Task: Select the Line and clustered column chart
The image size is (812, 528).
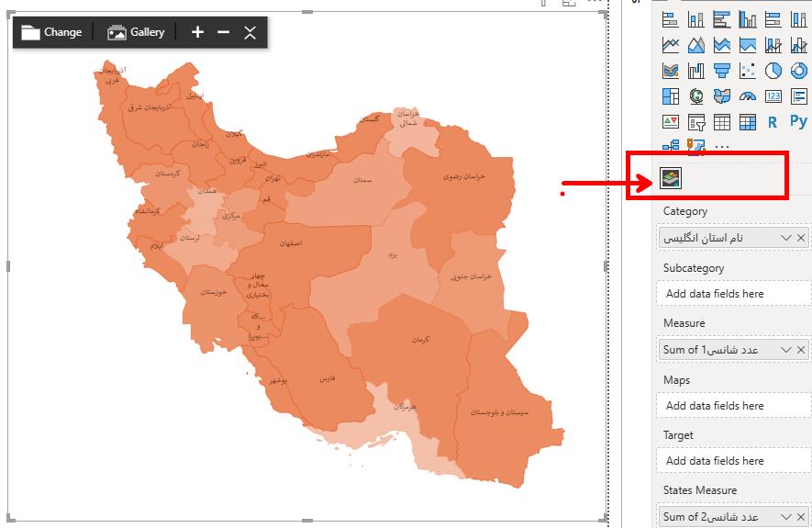Action: [798, 45]
